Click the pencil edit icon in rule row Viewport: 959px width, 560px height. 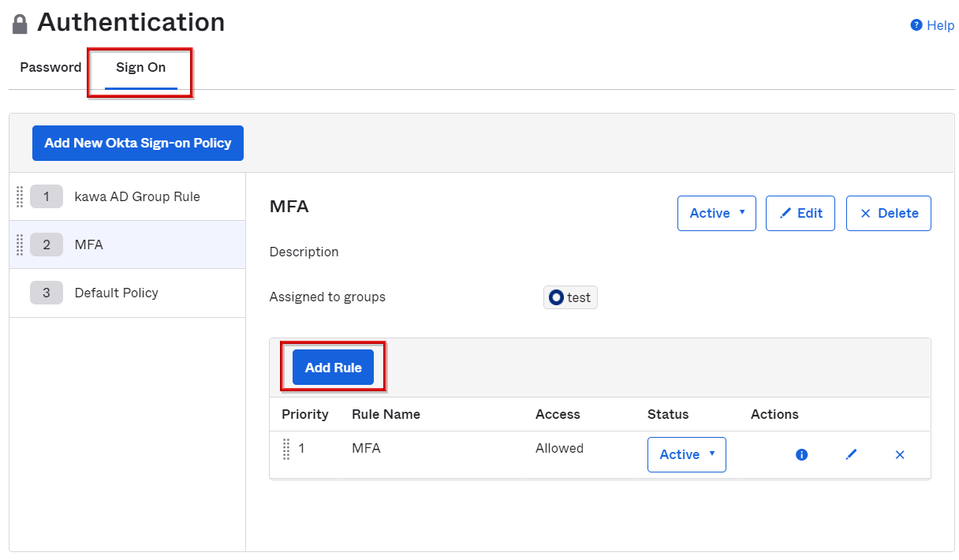pos(851,454)
